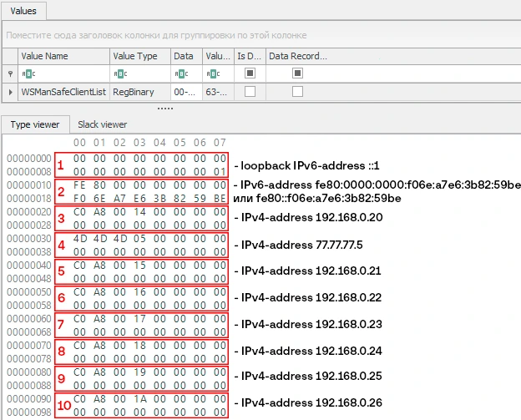Switch to the Slack viewer tab

[x=102, y=124]
